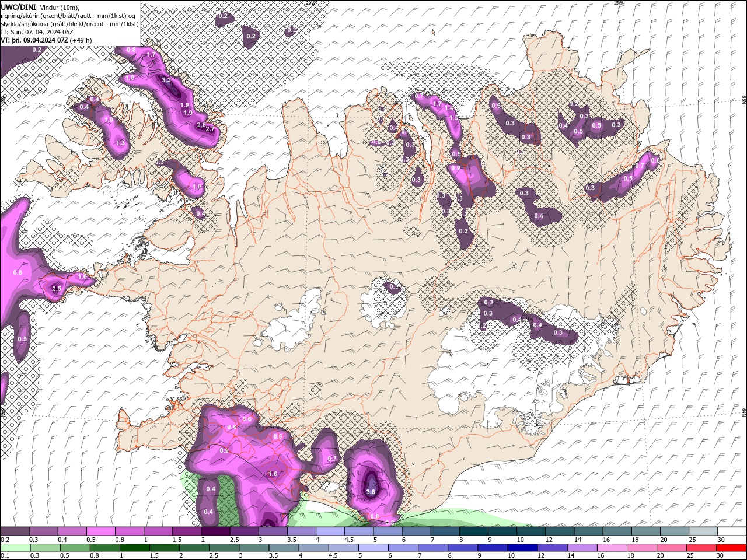Pick the white 30 swatch in top legend row

pos(732,531)
